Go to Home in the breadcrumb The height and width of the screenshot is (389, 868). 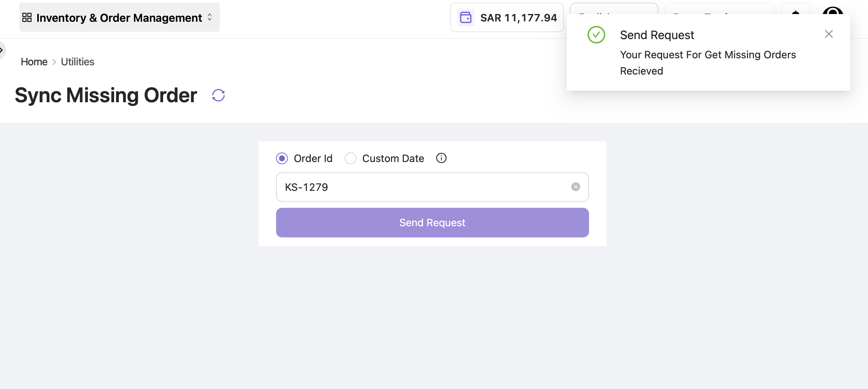[x=34, y=62]
